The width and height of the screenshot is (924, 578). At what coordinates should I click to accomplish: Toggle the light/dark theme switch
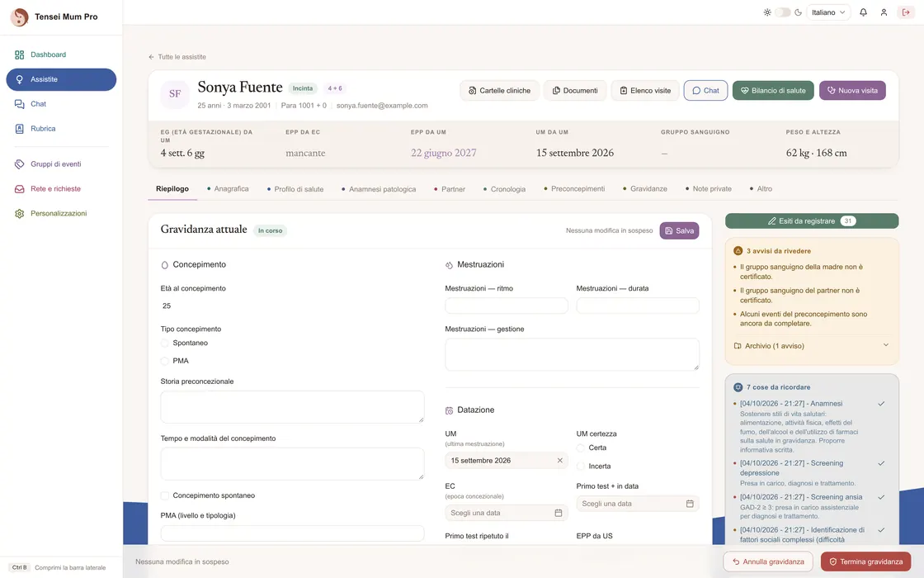coord(783,12)
